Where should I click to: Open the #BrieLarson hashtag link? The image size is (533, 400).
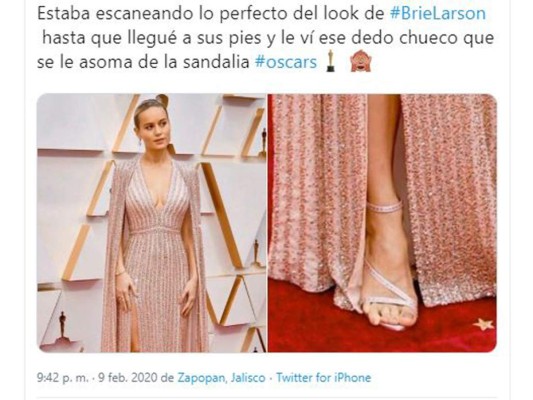[437, 14]
